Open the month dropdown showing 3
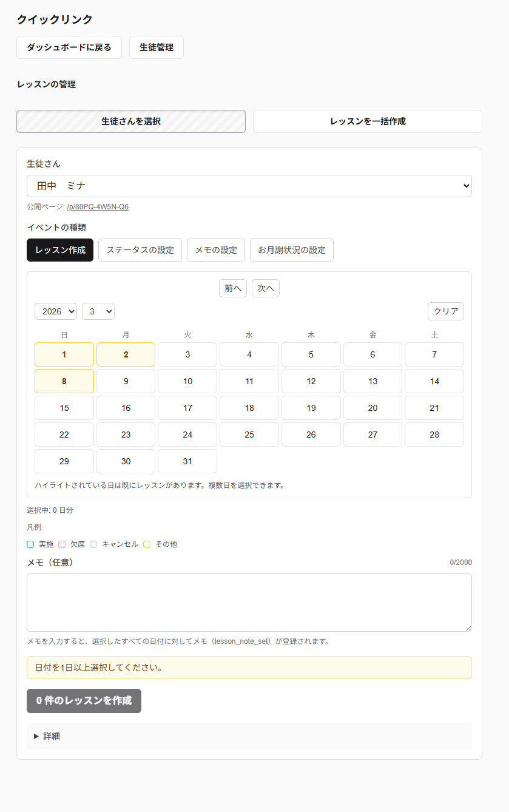Screen dimensions: 509x812 coord(98,311)
